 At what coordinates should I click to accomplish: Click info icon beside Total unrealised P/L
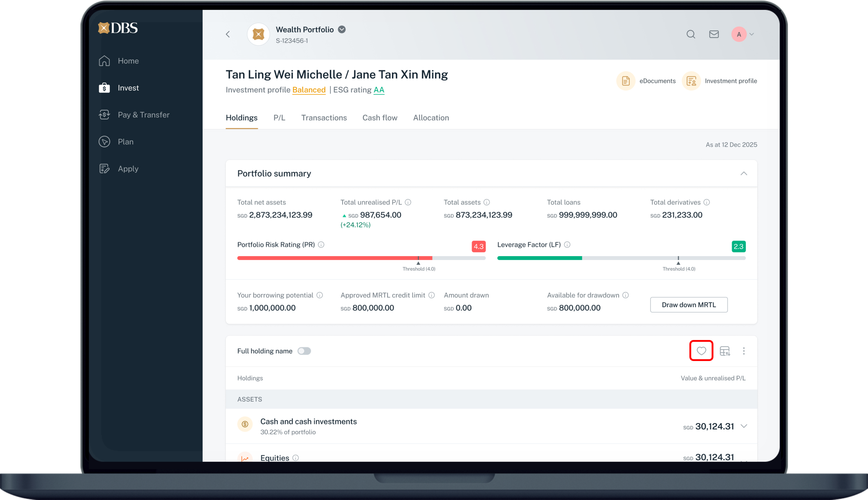(408, 202)
